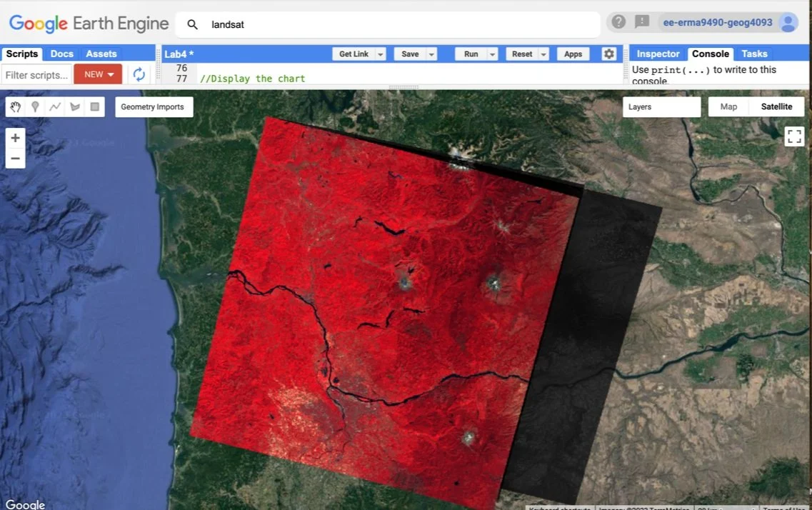Switch basemap to Map view

tap(728, 106)
